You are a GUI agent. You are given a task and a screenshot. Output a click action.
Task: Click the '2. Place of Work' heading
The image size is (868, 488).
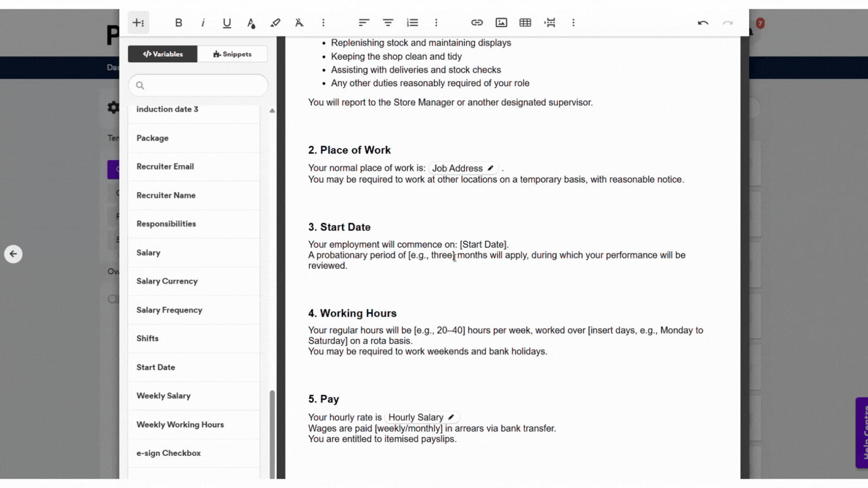[x=349, y=150]
